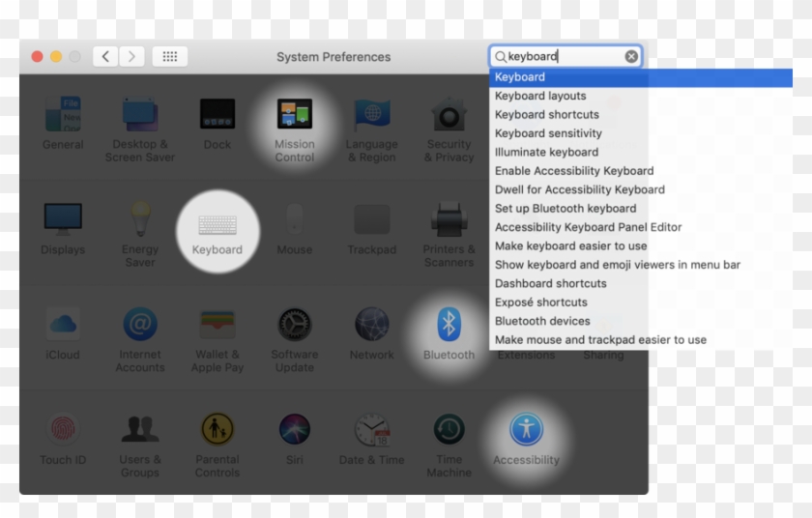
Task: Choose Set up Bluetooth keyboard result
Action: 641,208
